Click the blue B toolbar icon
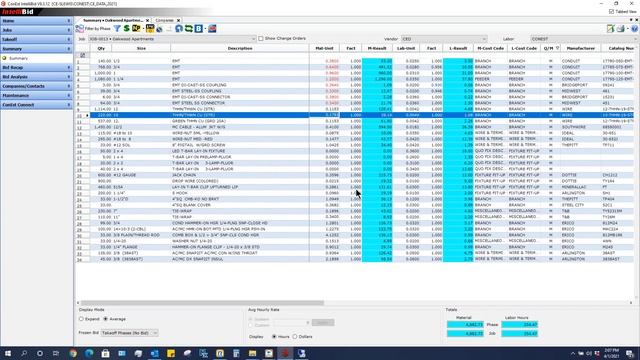This screenshot has height=360, width=640. point(199,29)
